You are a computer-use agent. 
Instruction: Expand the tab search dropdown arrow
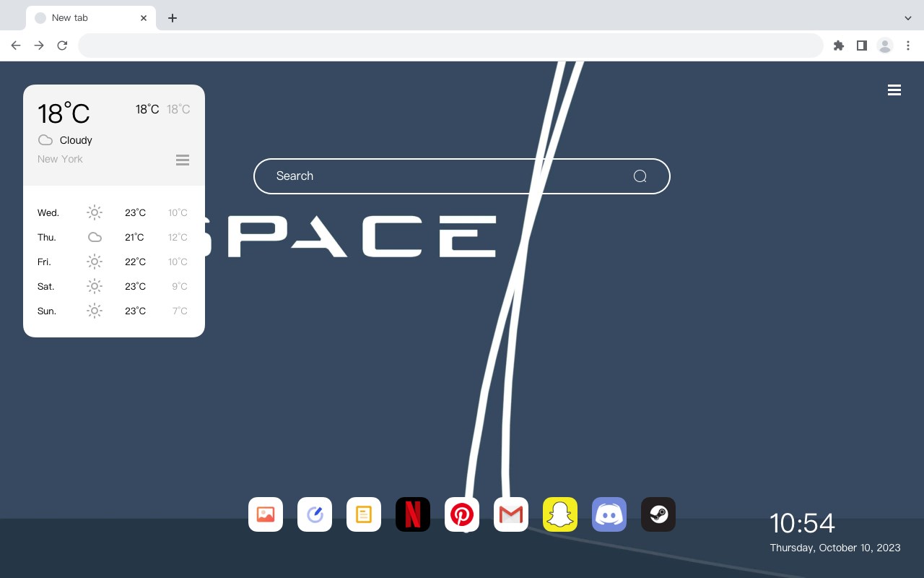[908, 18]
